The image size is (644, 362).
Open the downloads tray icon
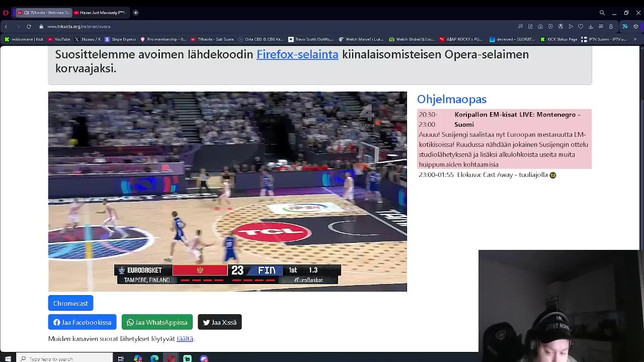coord(591,26)
